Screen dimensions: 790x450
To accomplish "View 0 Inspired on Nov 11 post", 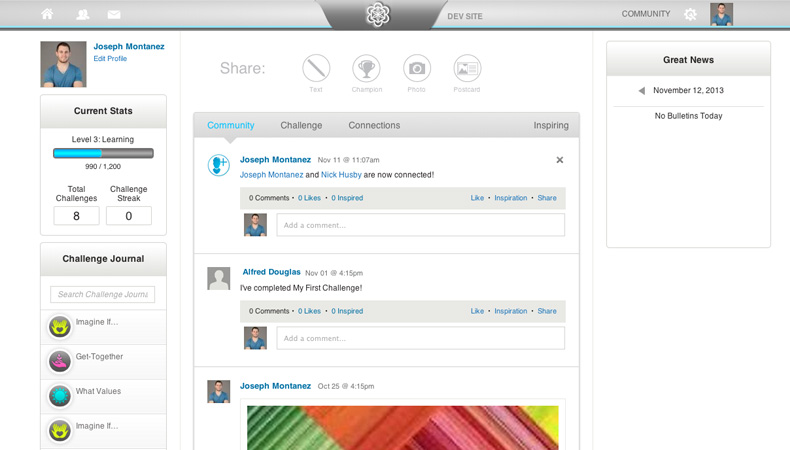I will (347, 198).
